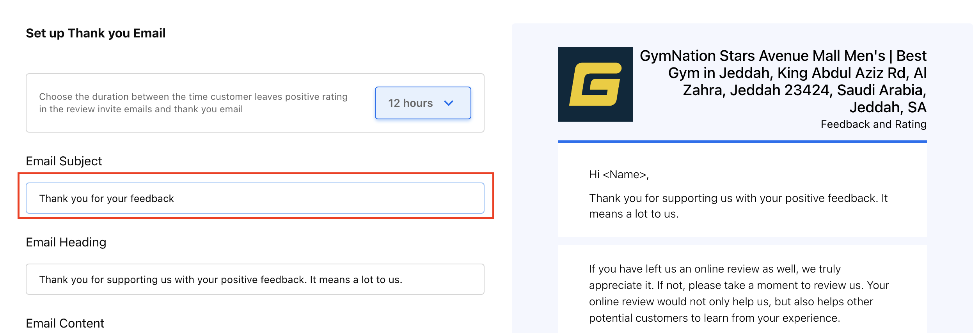Open the 12 hours duration dropdown

[x=423, y=103]
